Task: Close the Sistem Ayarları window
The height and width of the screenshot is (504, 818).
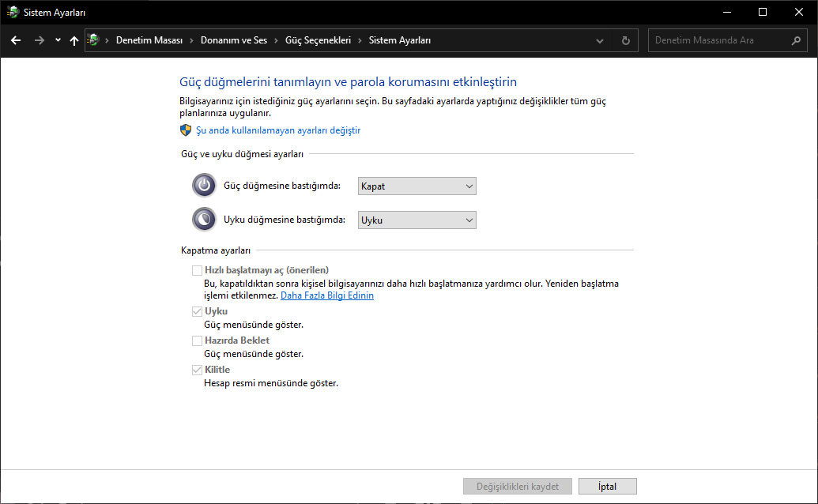Action: [799, 12]
